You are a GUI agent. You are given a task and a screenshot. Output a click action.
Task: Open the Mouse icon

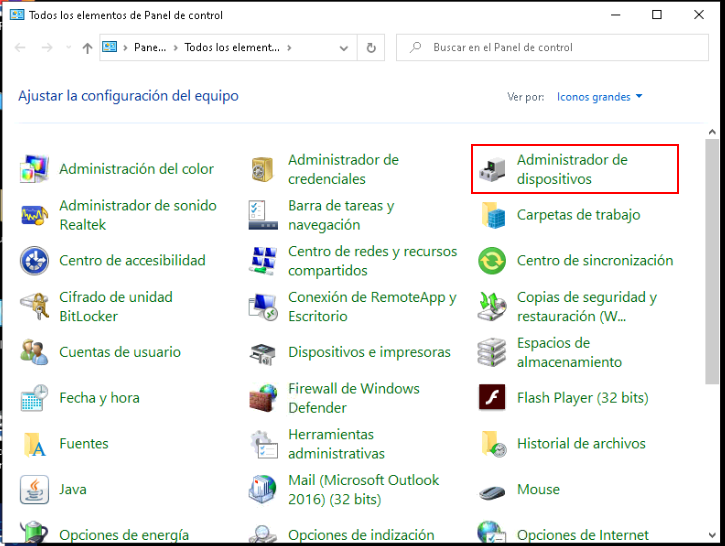(492, 492)
